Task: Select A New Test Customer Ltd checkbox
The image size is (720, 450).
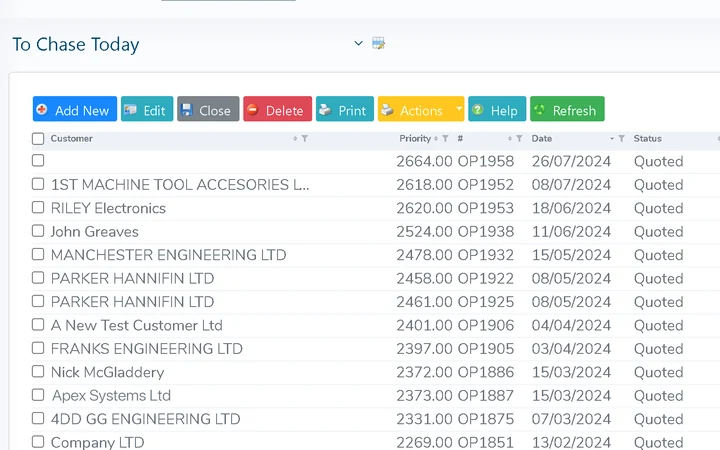Action: [38, 324]
